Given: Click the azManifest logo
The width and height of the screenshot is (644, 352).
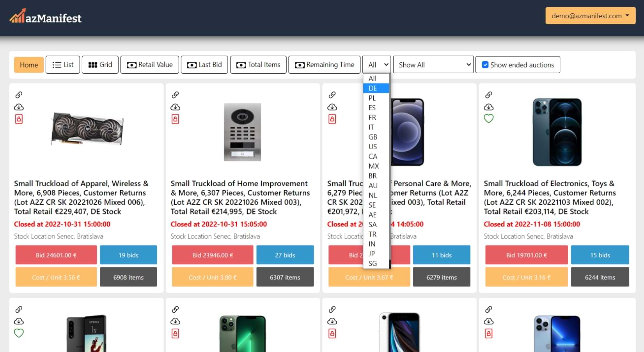Looking at the screenshot, I should click(x=46, y=17).
